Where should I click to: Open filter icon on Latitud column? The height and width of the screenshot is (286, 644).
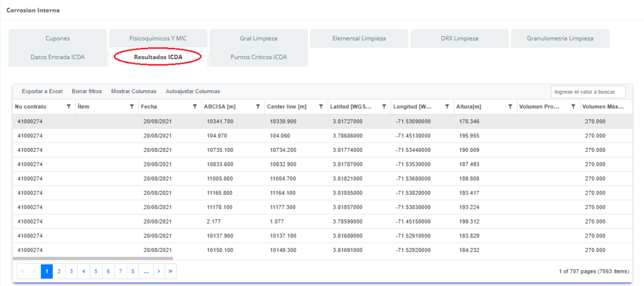384,107
